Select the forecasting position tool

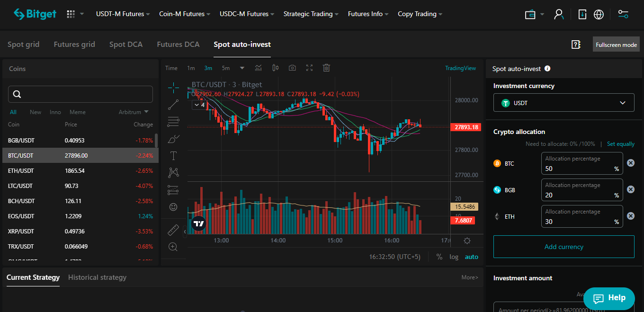[173, 190]
